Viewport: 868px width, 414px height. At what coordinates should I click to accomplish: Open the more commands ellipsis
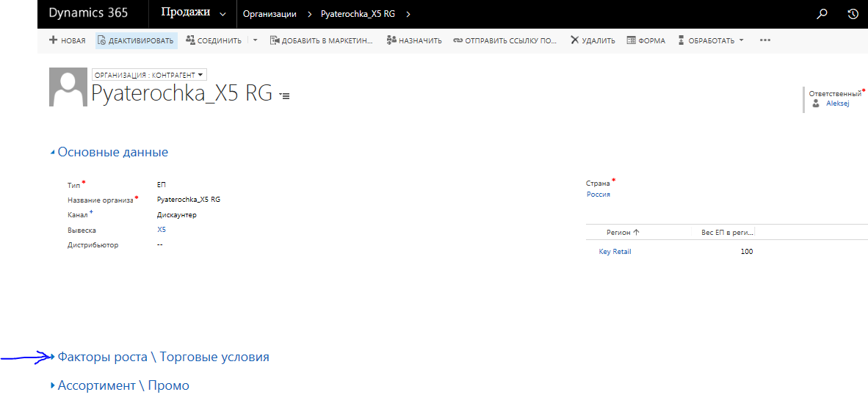(x=765, y=40)
